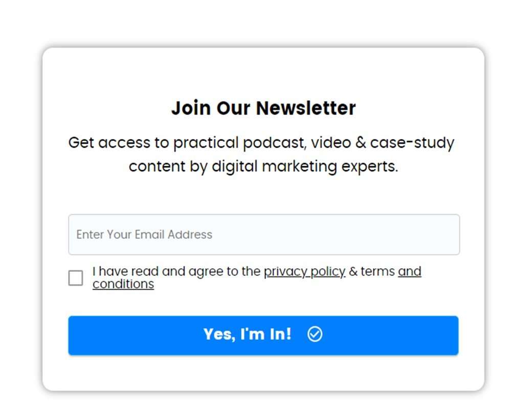Open the underlined 'conditions' link

[x=123, y=284]
